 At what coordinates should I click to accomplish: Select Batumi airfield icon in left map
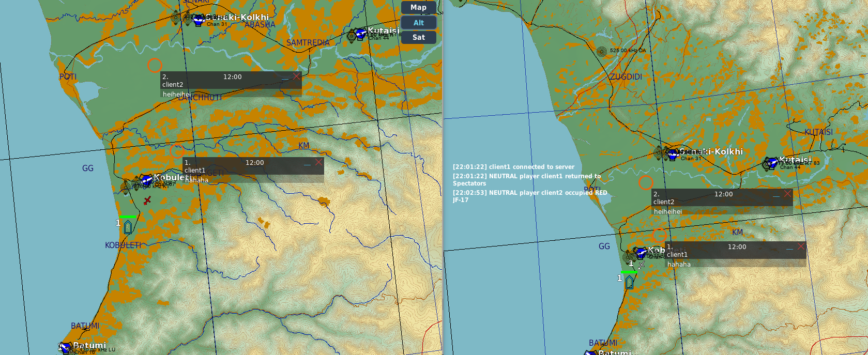66,347
